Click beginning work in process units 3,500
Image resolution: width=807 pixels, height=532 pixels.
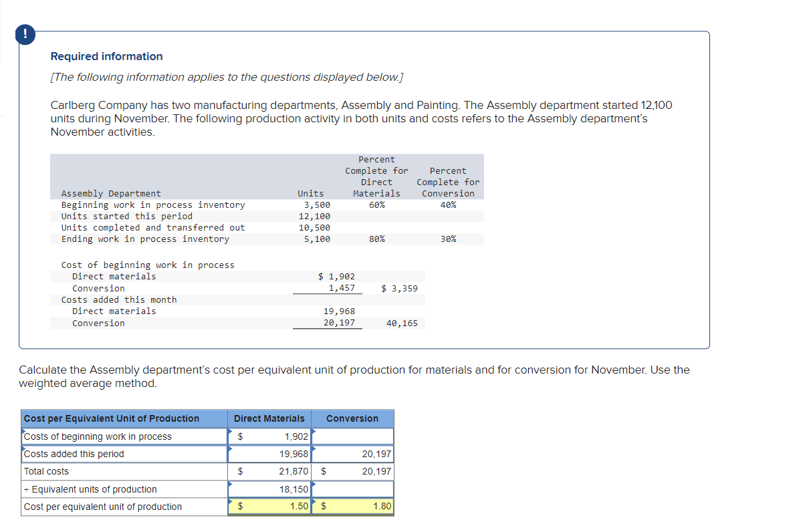click(317, 205)
